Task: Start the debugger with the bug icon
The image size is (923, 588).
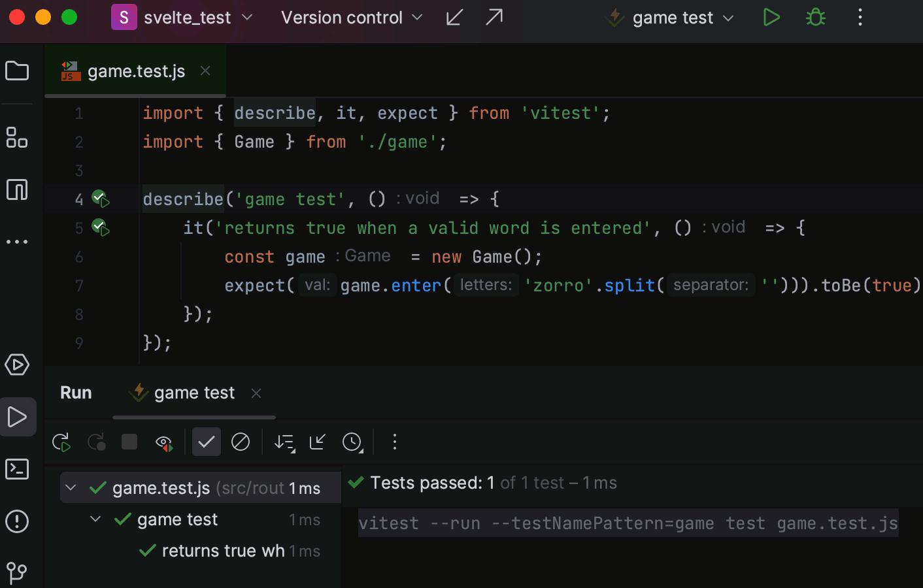Action: [815, 18]
